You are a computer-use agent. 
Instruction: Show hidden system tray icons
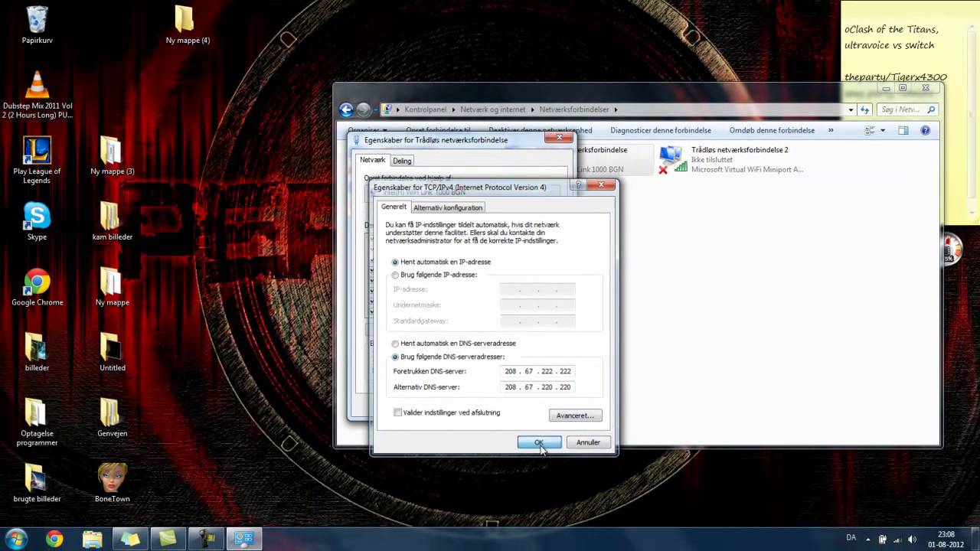870,540
